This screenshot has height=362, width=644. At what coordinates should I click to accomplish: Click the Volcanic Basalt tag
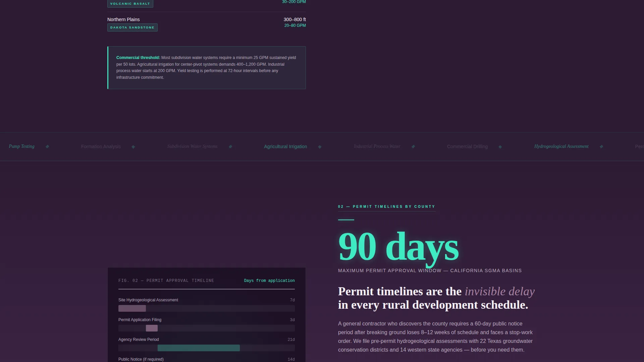pyautogui.click(x=130, y=4)
